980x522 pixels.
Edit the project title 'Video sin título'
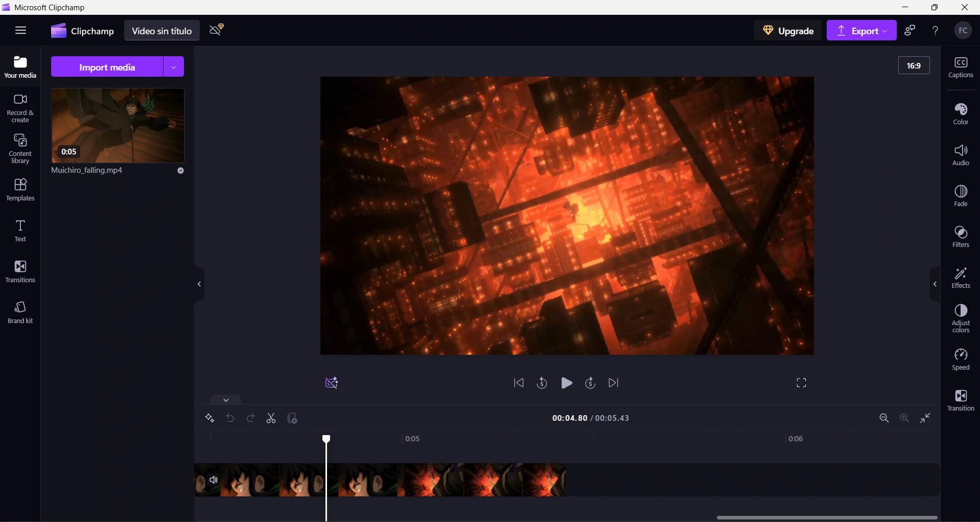coord(161,31)
